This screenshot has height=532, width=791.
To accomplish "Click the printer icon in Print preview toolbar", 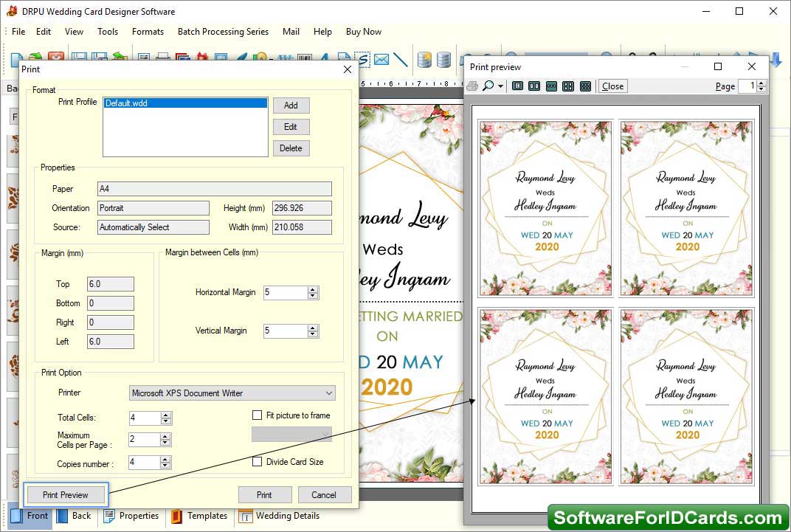I will 472,86.
